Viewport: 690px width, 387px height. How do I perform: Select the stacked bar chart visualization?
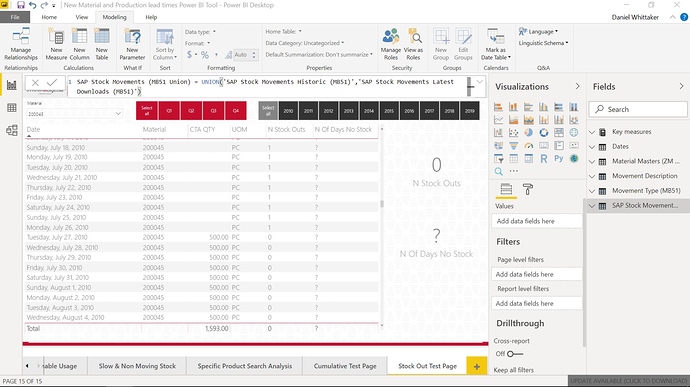(498, 107)
